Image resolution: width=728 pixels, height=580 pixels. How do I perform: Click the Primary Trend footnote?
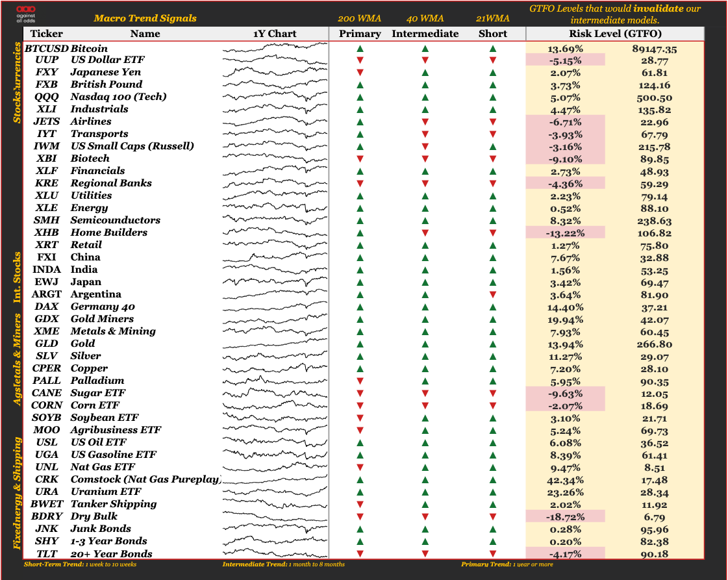(507, 564)
